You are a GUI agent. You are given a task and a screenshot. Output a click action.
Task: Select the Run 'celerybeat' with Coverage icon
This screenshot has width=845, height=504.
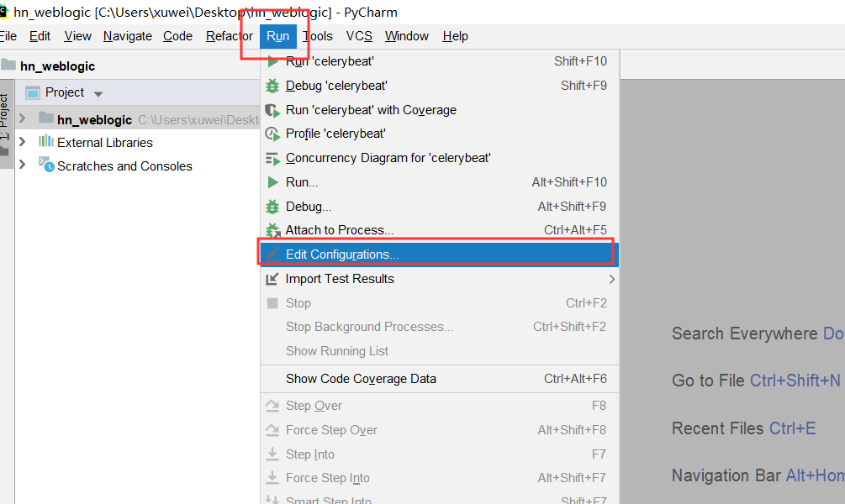271,109
